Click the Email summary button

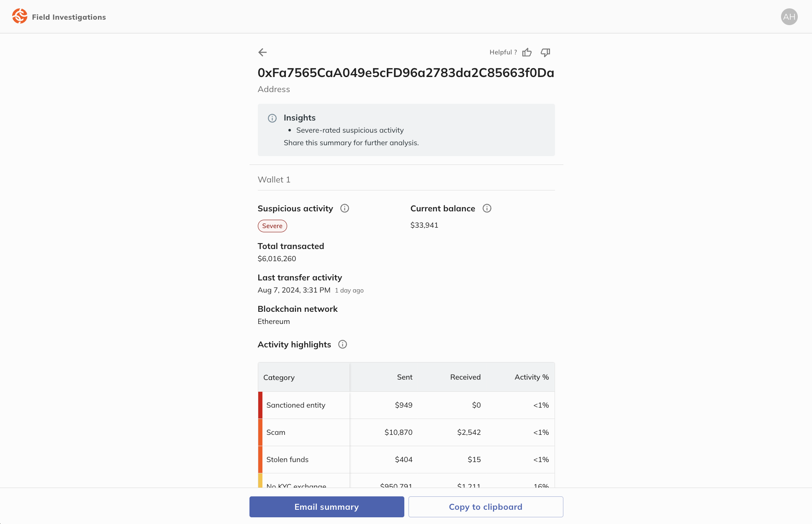(326, 507)
